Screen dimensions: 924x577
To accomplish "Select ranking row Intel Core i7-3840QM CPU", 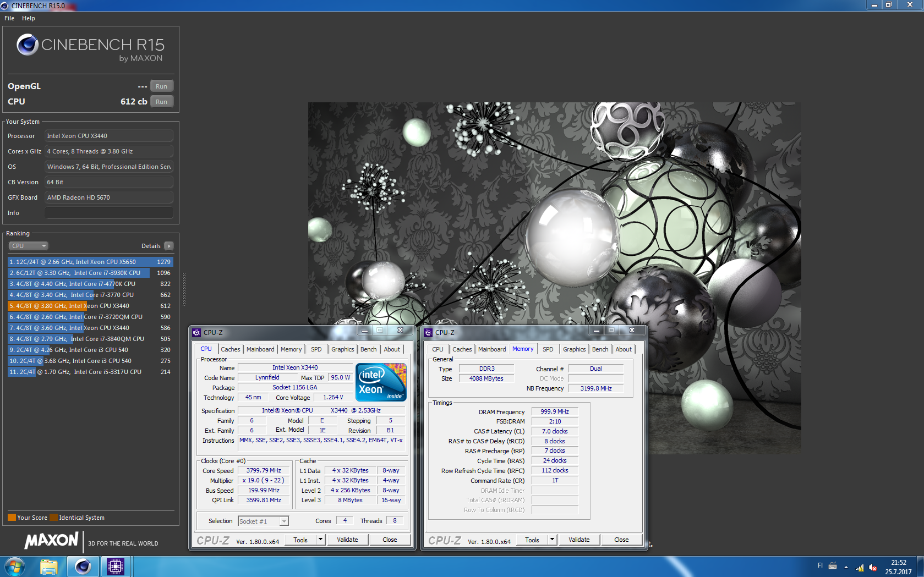I will point(90,339).
